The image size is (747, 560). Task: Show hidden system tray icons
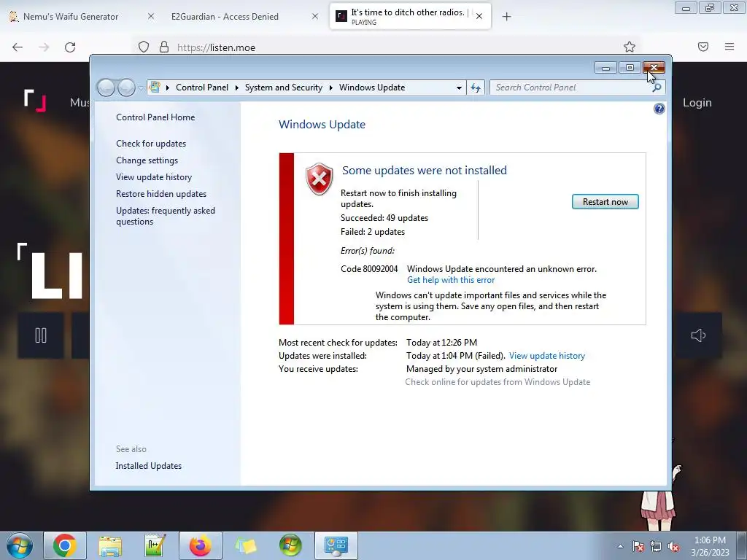pos(620,546)
